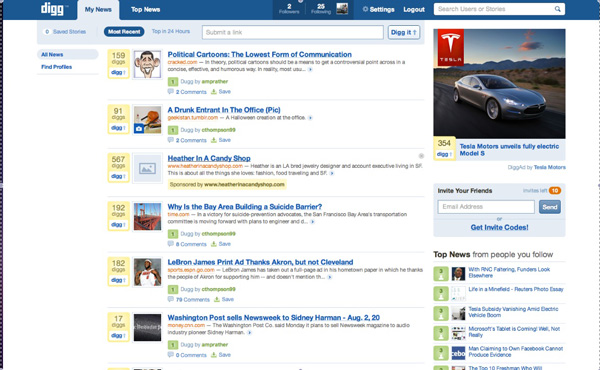Digg the Heather In A Candy Shop story
This screenshot has height=370, width=600.
click(118, 176)
